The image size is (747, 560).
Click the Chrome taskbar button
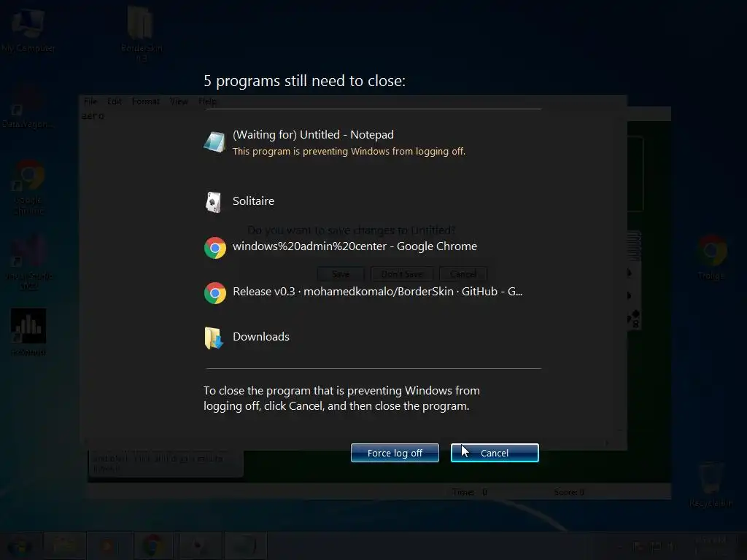(x=152, y=545)
